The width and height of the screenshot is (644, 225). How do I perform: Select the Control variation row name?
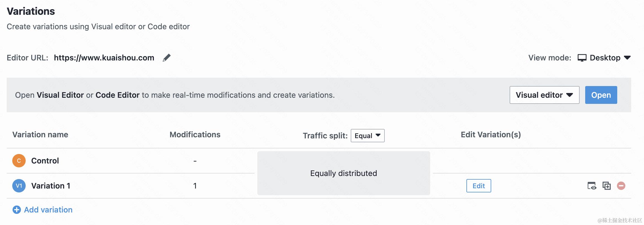click(x=45, y=161)
